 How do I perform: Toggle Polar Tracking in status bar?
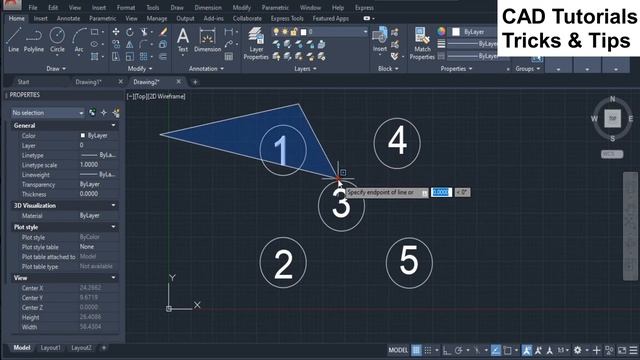click(x=458, y=350)
